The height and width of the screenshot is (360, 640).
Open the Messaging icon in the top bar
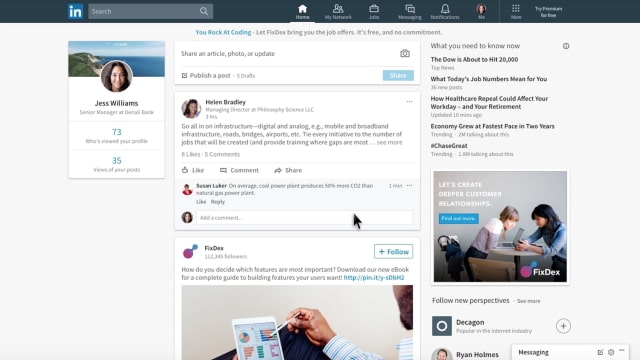[x=410, y=11]
